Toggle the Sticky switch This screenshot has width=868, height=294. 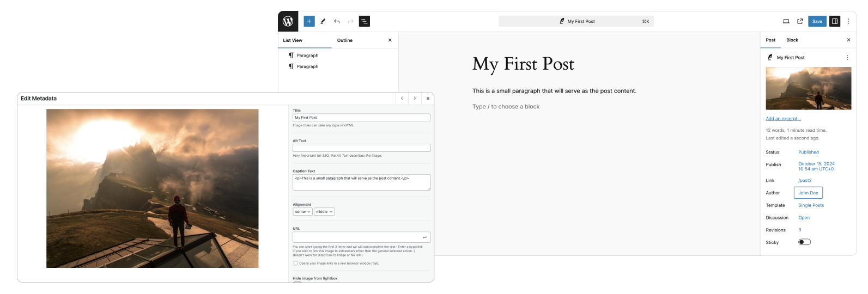(804, 242)
